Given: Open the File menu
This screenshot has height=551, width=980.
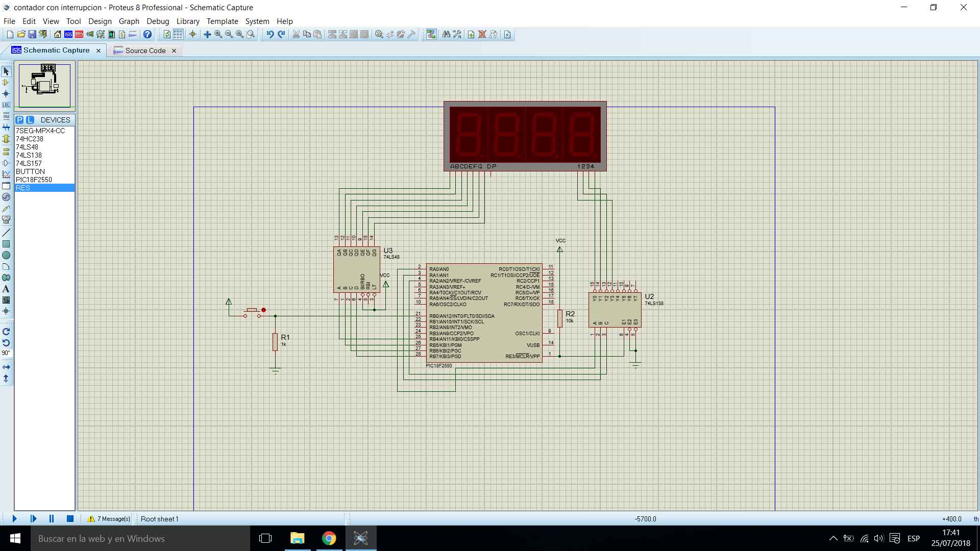Looking at the screenshot, I should point(9,21).
